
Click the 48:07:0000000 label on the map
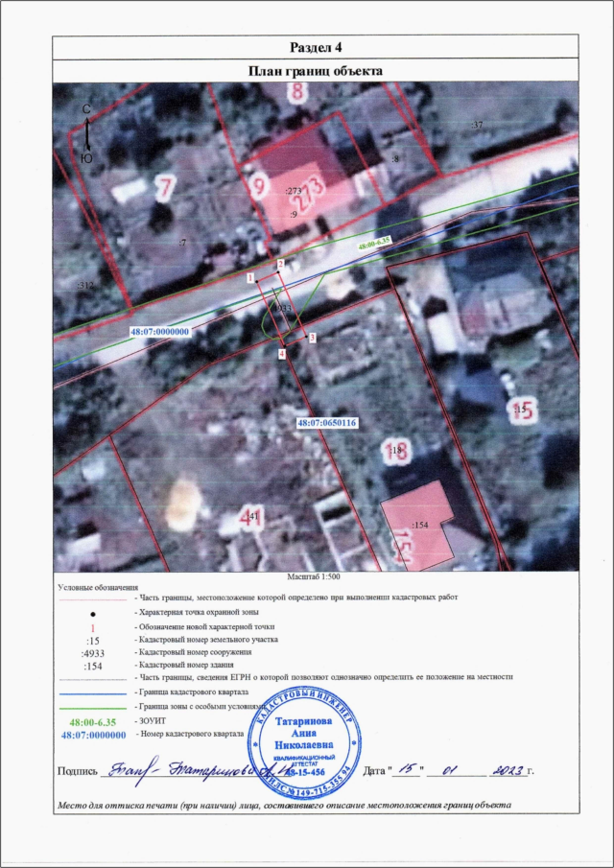[161, 331]
